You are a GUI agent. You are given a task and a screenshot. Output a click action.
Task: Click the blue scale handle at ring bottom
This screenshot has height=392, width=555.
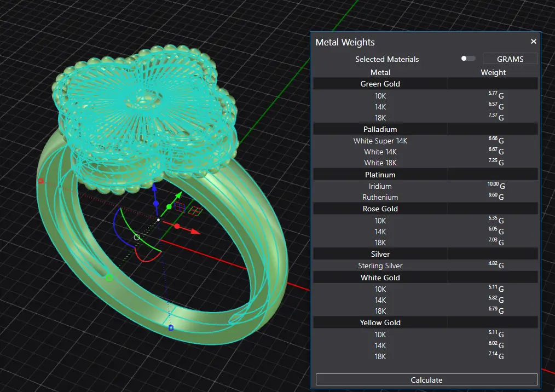[171, 328]
